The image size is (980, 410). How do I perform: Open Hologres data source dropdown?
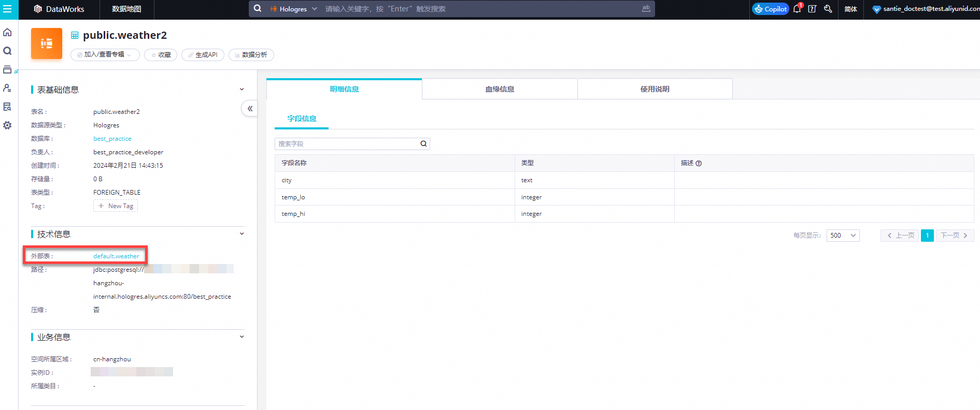click(293, 9)
